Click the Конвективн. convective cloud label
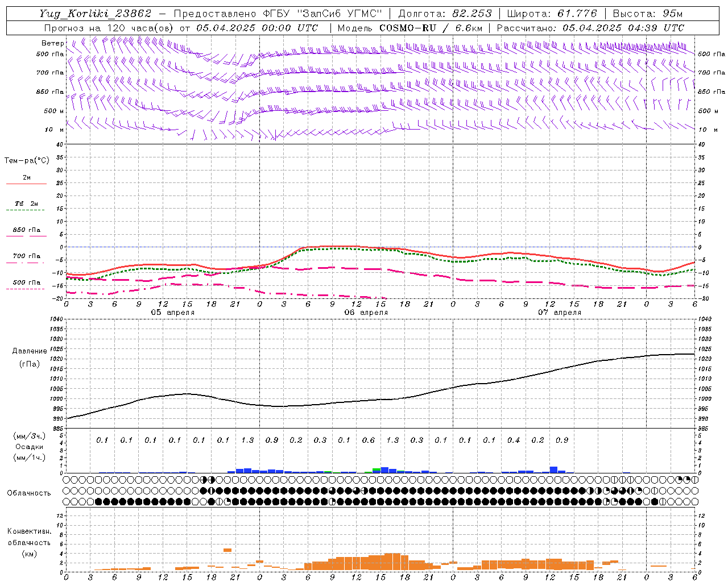728x582 pixels. coord(29,531)
